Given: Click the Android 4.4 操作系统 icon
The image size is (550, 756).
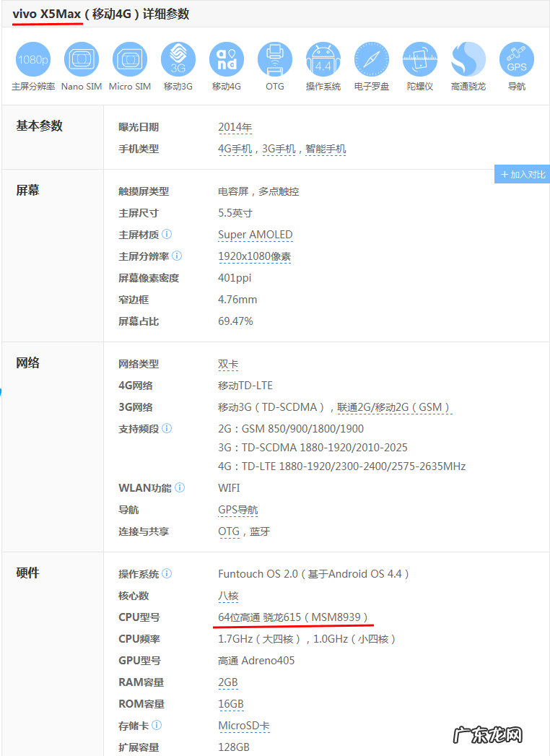Looking at the screenshot, I should point(323,59).
